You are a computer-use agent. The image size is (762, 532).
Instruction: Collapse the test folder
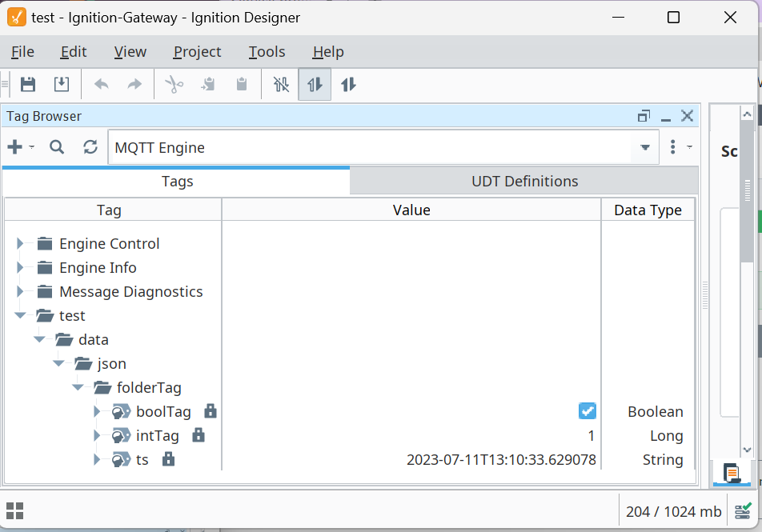(x=20, y=315)
